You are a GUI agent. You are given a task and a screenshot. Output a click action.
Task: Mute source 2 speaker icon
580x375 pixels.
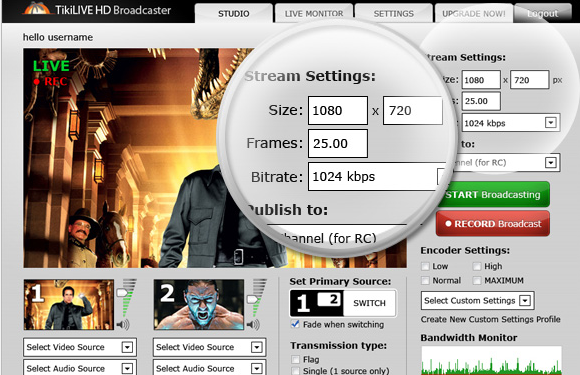click(x=253, y=325)
